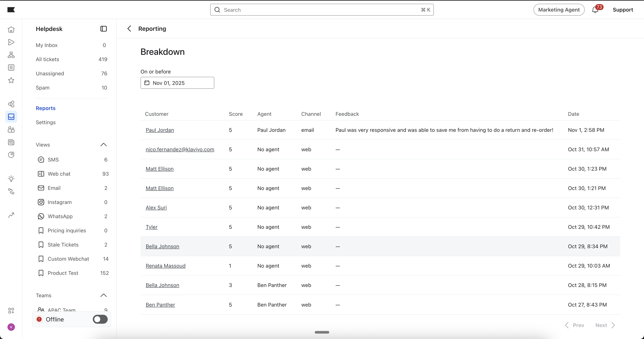The image size is (644, 339).
Task: Toggle the Offline availability switch
Action: tap(100, 319)
